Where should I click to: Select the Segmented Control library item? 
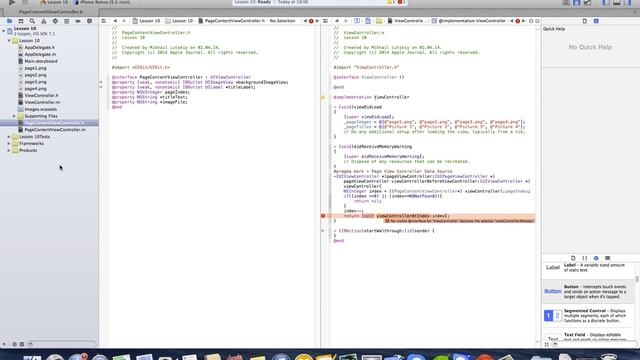(588, 316)
